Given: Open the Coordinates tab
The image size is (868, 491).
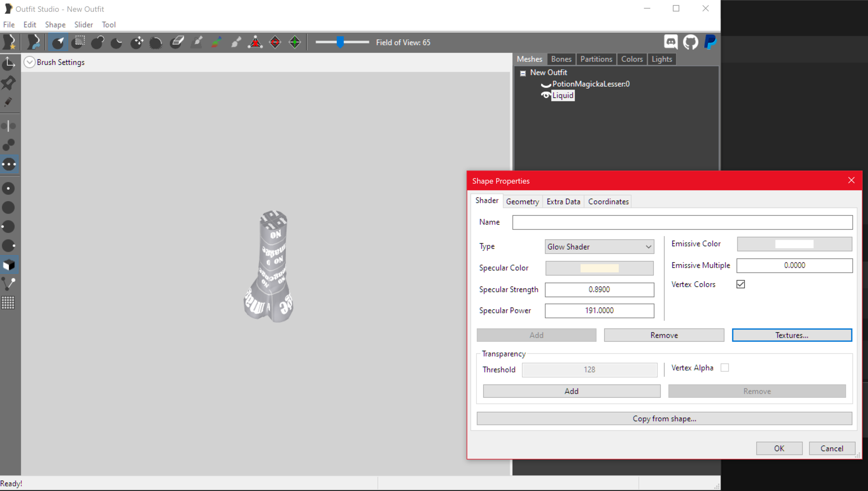Looking at the screenshot, I should coord(609,202).
